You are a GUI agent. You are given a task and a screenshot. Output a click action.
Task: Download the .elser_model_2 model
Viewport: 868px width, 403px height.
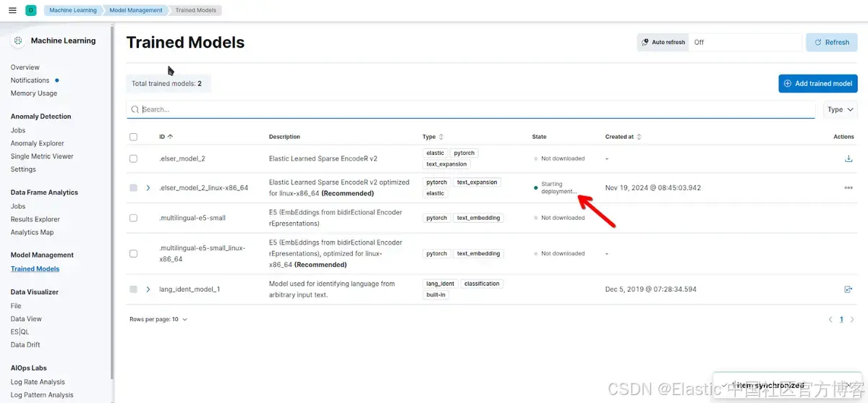(848, 158)
